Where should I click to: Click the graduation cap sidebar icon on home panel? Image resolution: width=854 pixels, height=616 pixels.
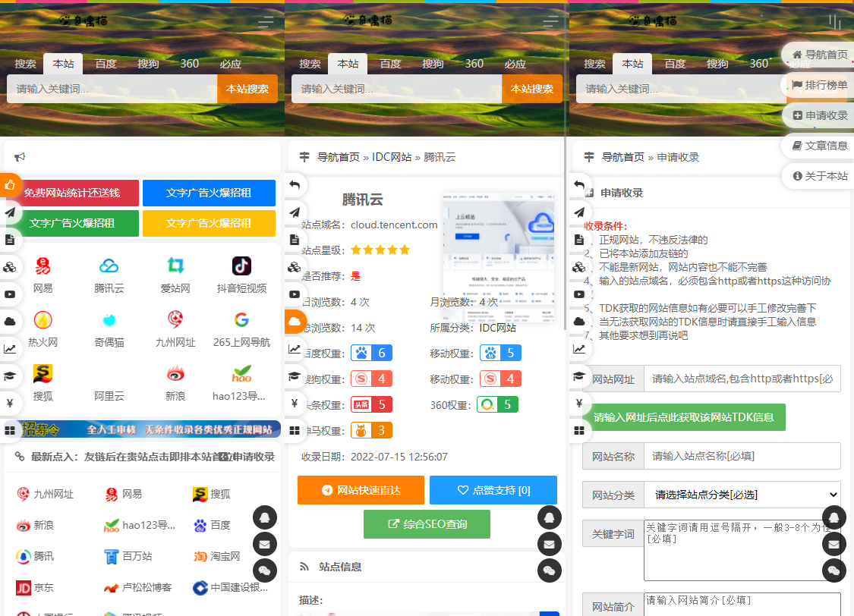pos(10,376)
